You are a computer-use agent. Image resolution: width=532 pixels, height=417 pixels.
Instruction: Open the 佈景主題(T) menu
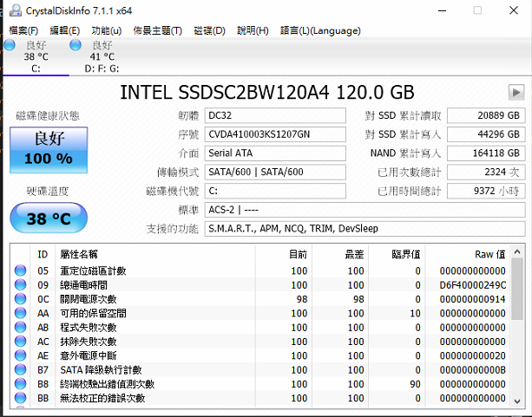[x=158, y=30]
